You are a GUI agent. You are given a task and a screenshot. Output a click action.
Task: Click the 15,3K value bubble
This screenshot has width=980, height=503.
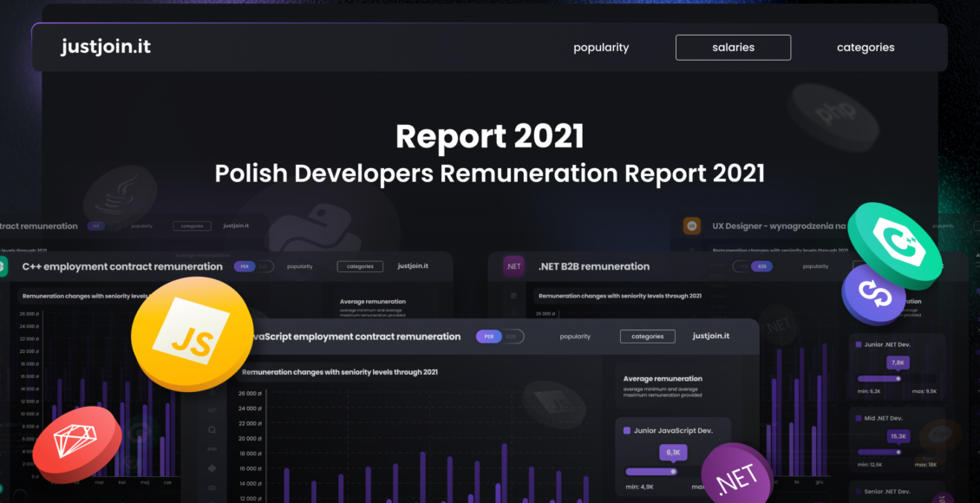coord(898,436)
